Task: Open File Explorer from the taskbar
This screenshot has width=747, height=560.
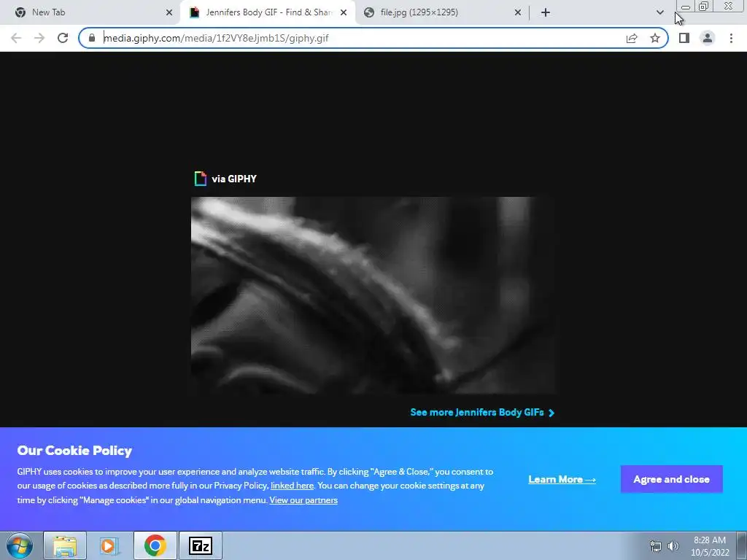Action: tap(65, 545)
